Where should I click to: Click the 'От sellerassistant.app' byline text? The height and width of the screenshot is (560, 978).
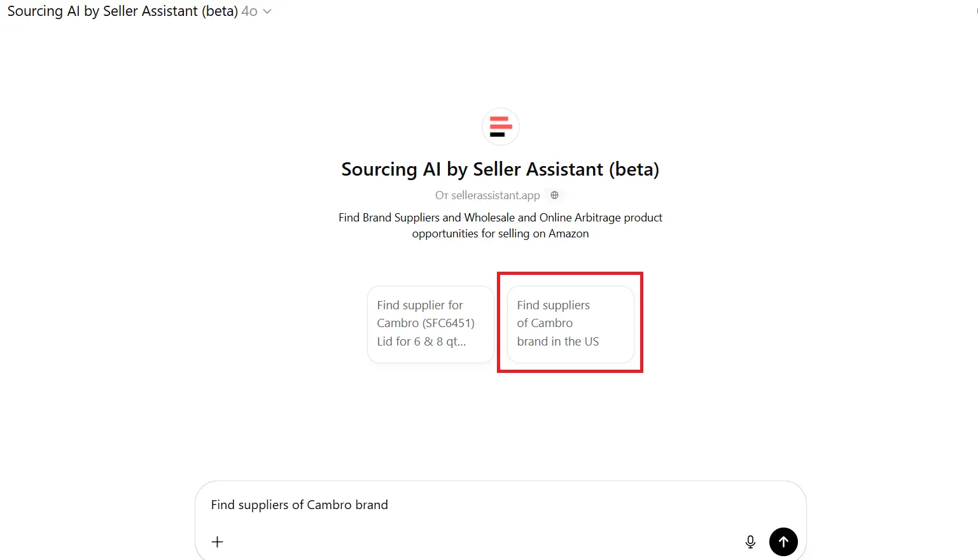coord(487,195)
